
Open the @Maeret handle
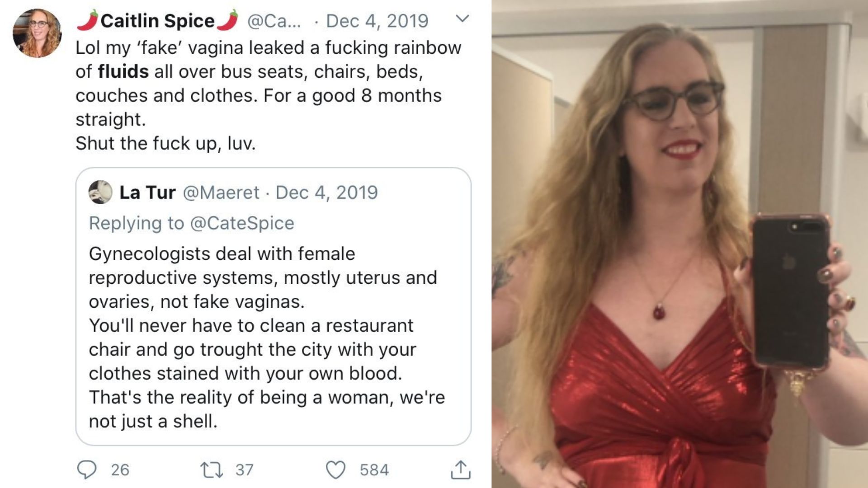[x=221, y=192]
